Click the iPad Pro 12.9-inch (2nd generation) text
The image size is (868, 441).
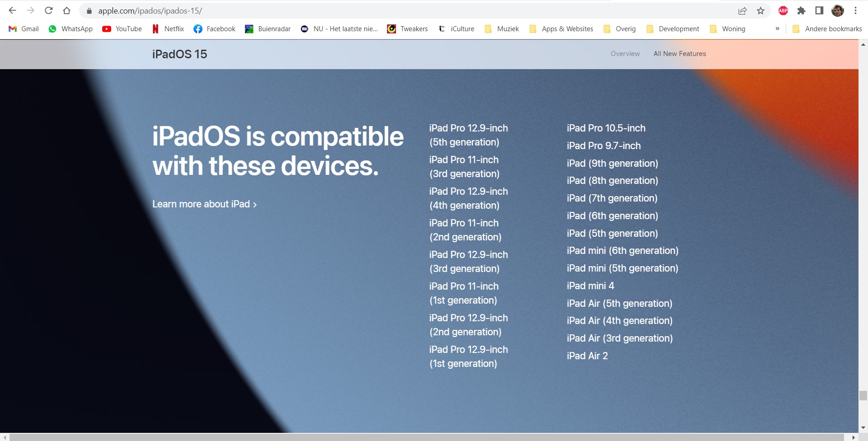coord(468,325)
